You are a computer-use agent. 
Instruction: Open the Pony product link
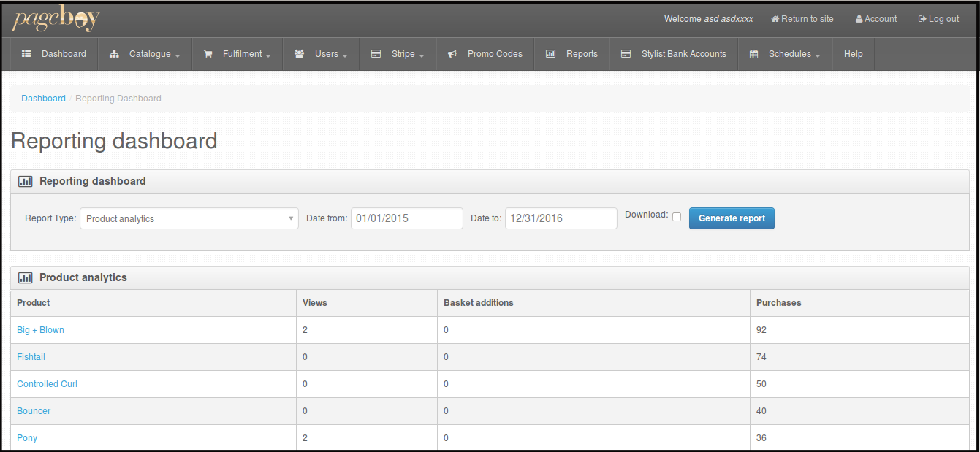(x=27, y=438)
